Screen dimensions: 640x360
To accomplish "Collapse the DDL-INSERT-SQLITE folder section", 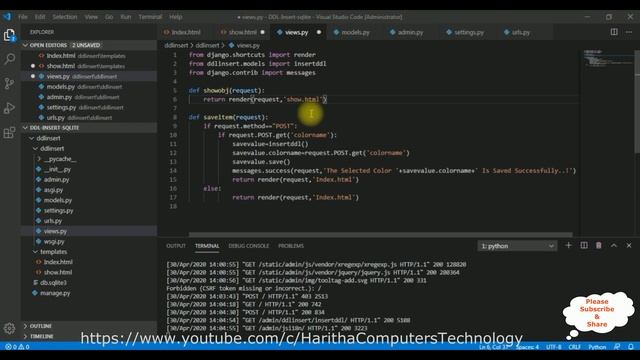I will [x=89, y=128].
